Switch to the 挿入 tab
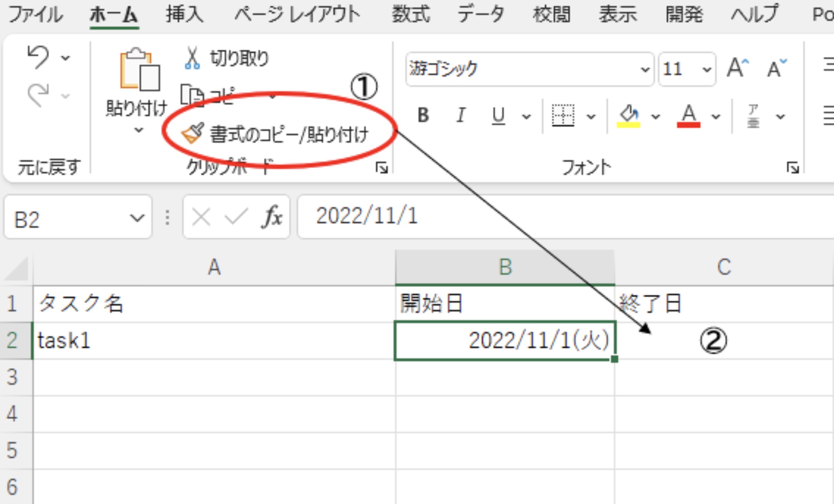Screen dimensions: 834x504 tap(185, 15)
